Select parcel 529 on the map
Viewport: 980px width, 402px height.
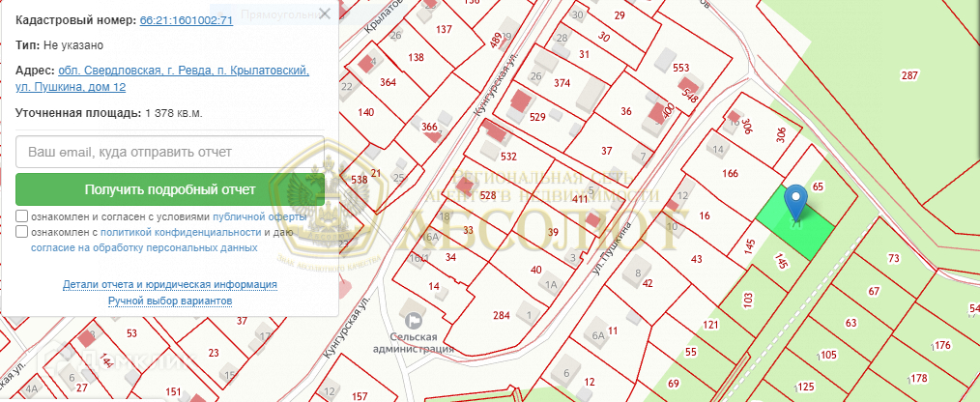click(x=537, y=117)
